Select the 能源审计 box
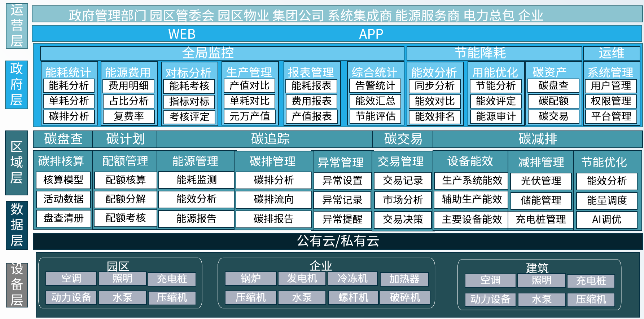644x319 pixels. [496, 116]
